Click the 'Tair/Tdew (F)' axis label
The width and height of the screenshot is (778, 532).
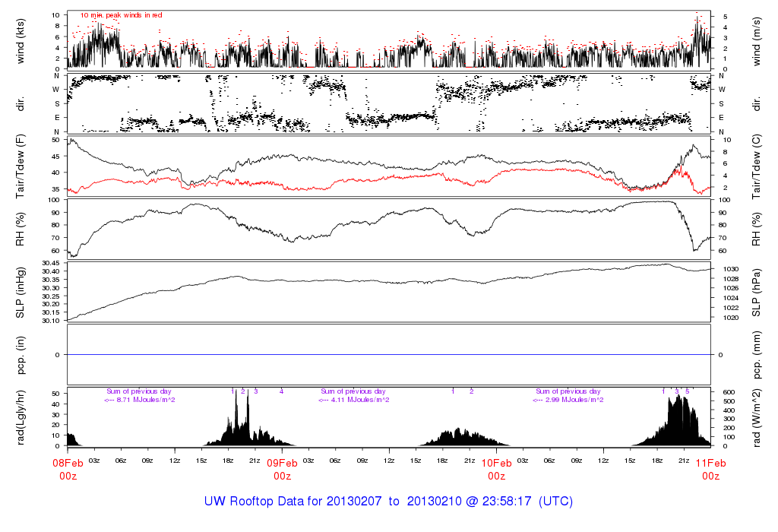[21, 165]
